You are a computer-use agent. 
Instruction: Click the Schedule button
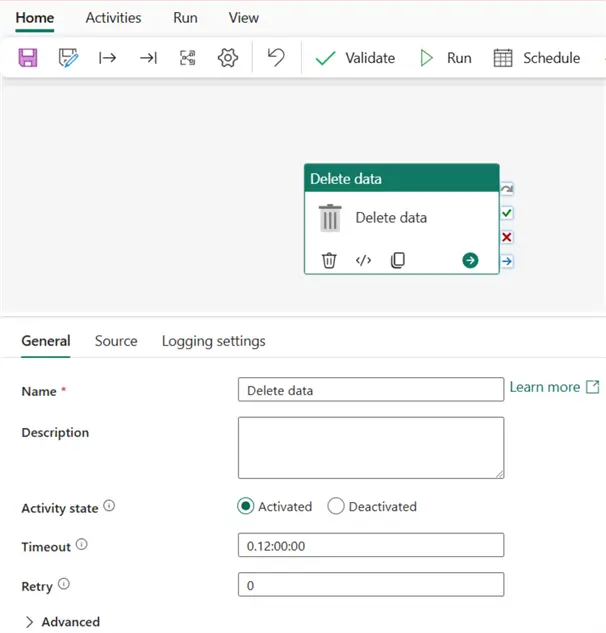coord(537,58)
